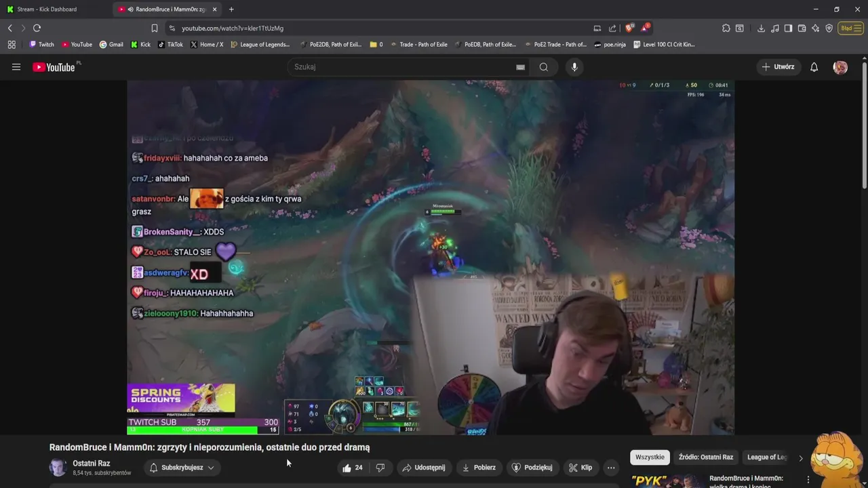The image size is (868, 488).
Task: Go back to the previous page
Action: (x=10, y=28)
